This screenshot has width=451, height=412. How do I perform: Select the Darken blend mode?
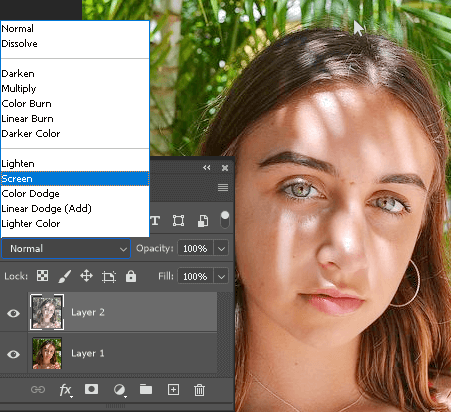[75, 74]
